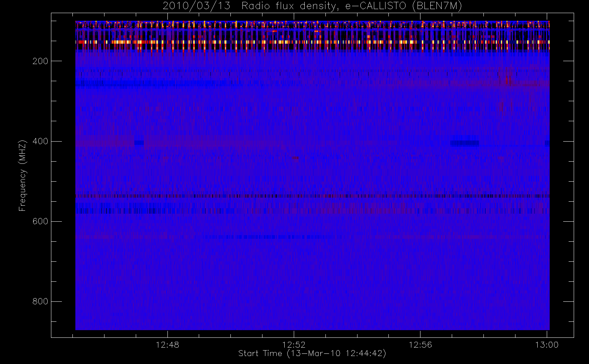Click the 200 frequency tick label
The image size is (589, 364).
point(40,61)
